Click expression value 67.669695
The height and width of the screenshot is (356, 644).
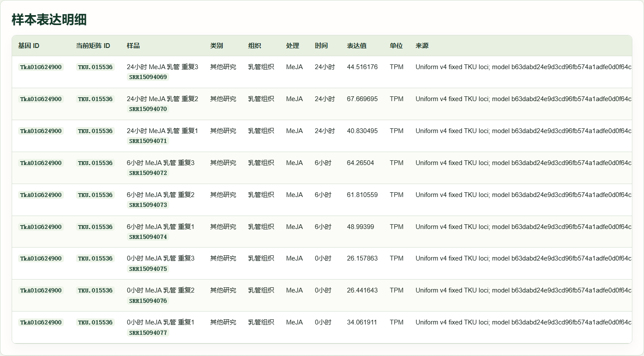tap(362, 99)
